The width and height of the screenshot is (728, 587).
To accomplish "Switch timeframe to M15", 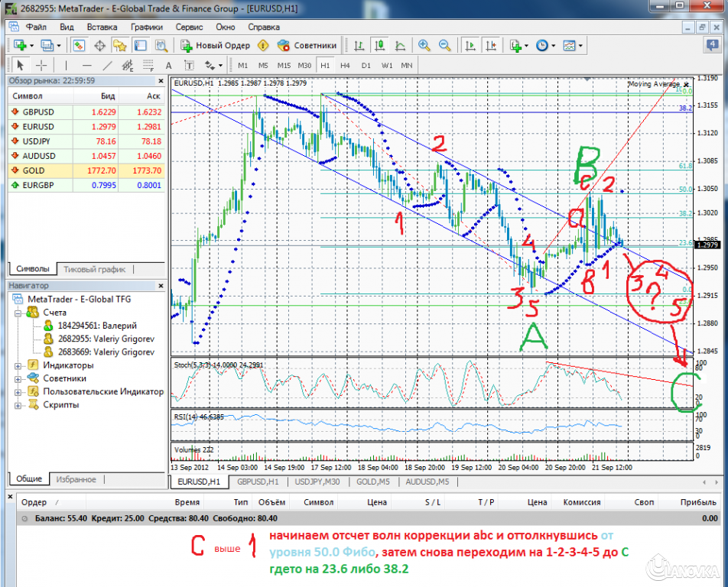I will point(284,65).
